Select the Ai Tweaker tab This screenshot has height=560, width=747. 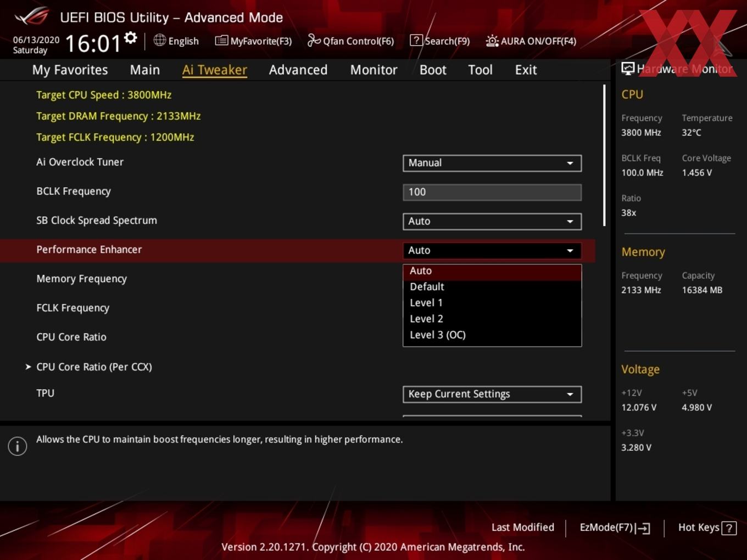click(x=215, y=70)
